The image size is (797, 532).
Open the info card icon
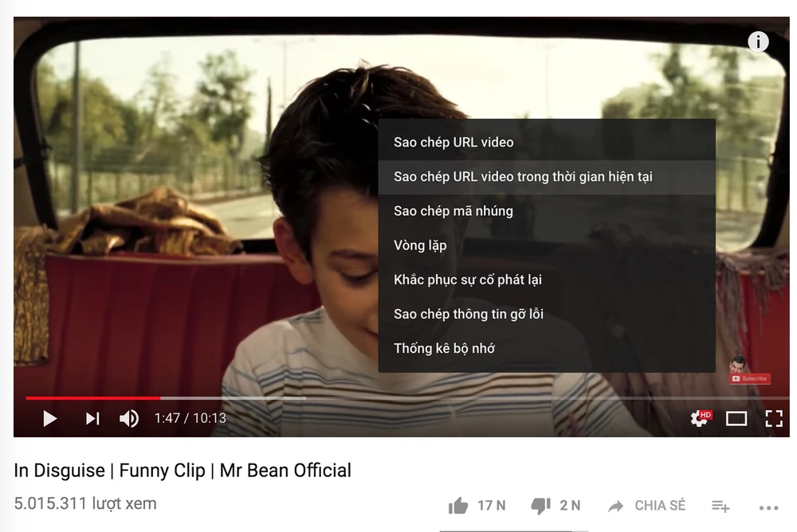tap(758, 41)
